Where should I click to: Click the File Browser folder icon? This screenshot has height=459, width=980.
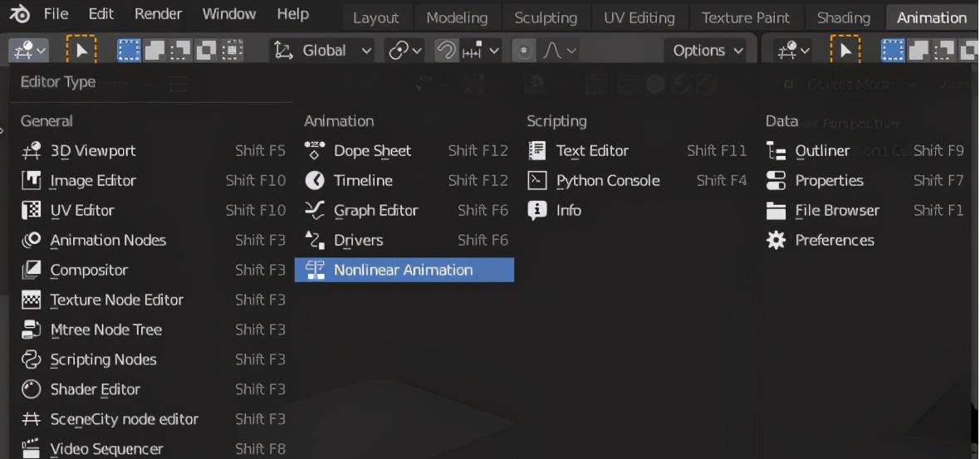pos(777,211)
